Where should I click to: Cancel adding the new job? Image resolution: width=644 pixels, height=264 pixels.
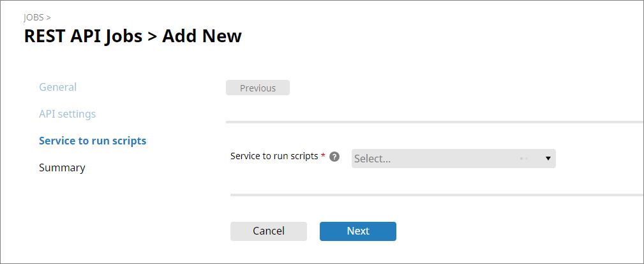click(x=269, y=231)
